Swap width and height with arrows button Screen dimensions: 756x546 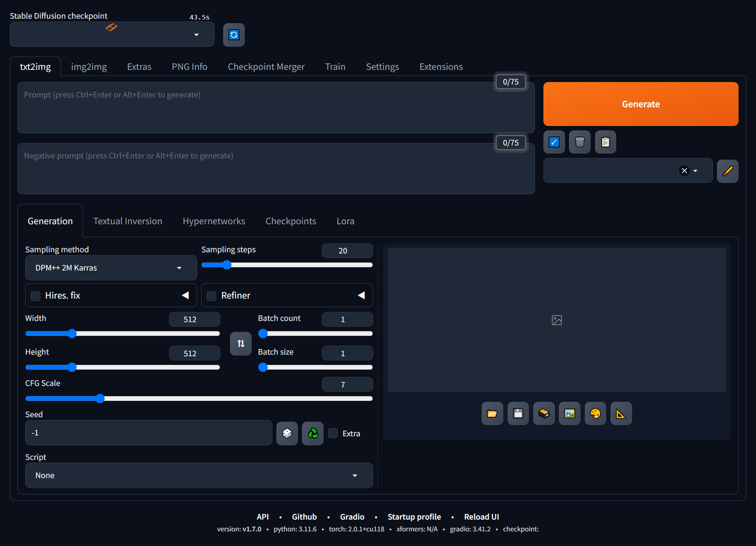click(241, 344)
